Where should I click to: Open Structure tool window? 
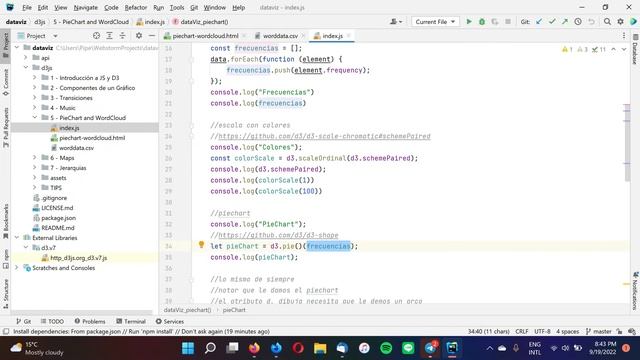tap(6, 293)
